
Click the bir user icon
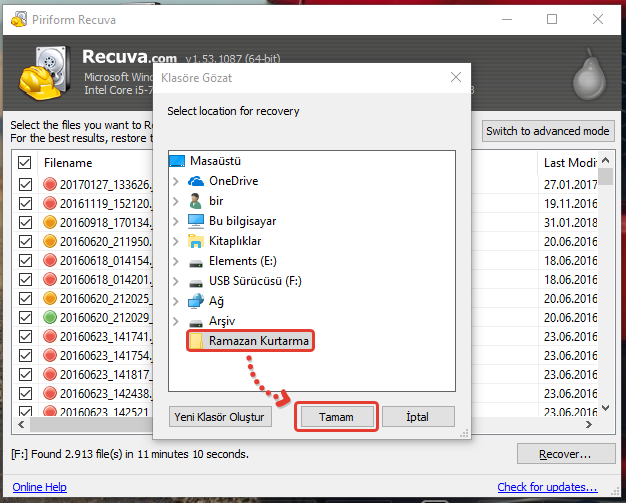[x=195, y=201]
